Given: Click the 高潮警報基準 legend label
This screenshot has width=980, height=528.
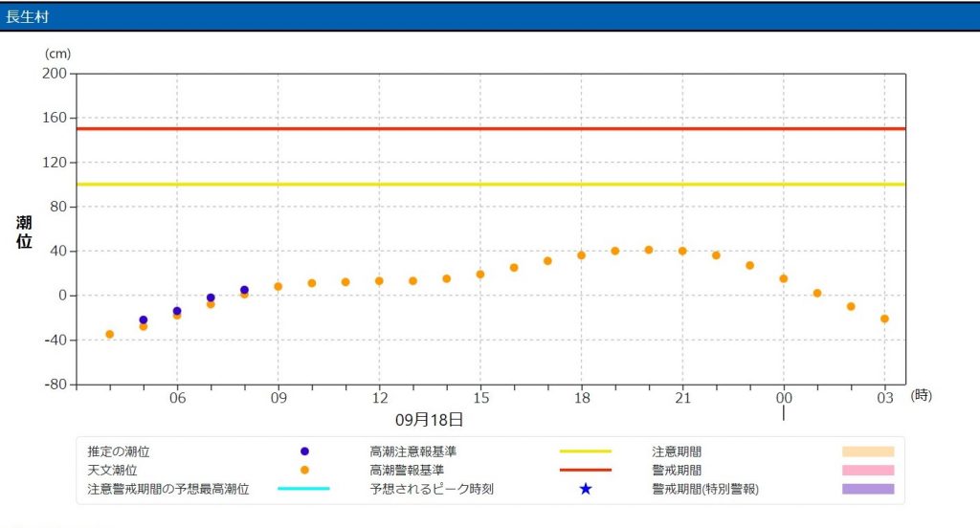Looking at the screenshot, I should (x=407, y=470).
